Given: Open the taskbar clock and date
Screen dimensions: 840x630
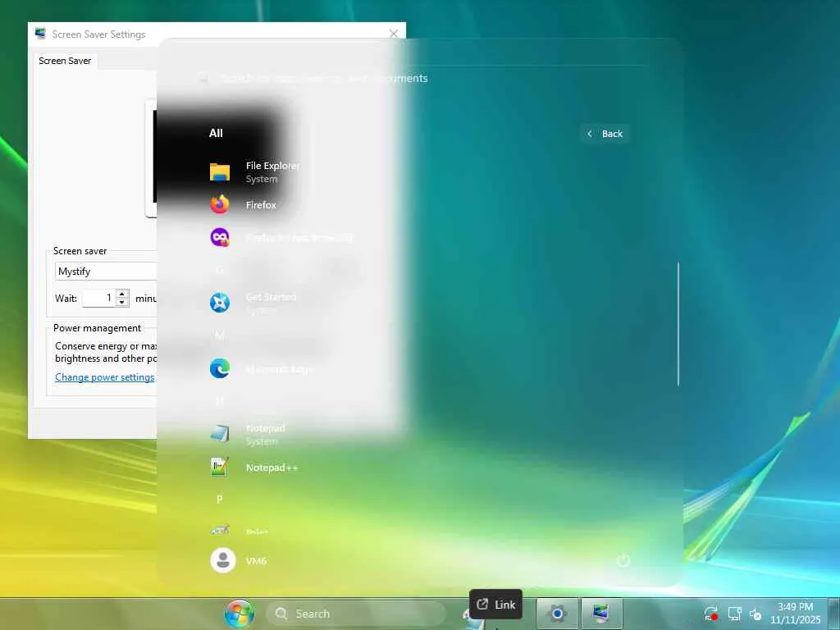Looking at the screenshot, I should coord(795,614).
